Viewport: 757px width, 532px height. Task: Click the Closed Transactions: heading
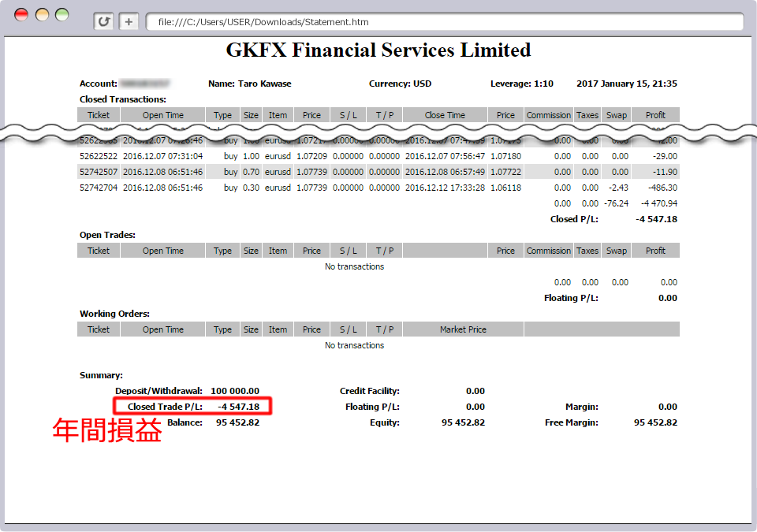[x=123, y=99]
